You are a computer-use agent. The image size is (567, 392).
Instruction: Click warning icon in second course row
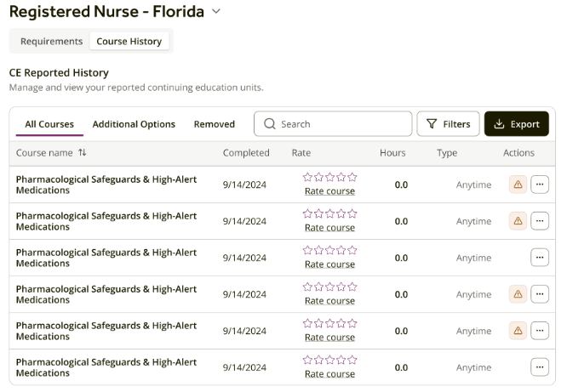tap(517, 221)
